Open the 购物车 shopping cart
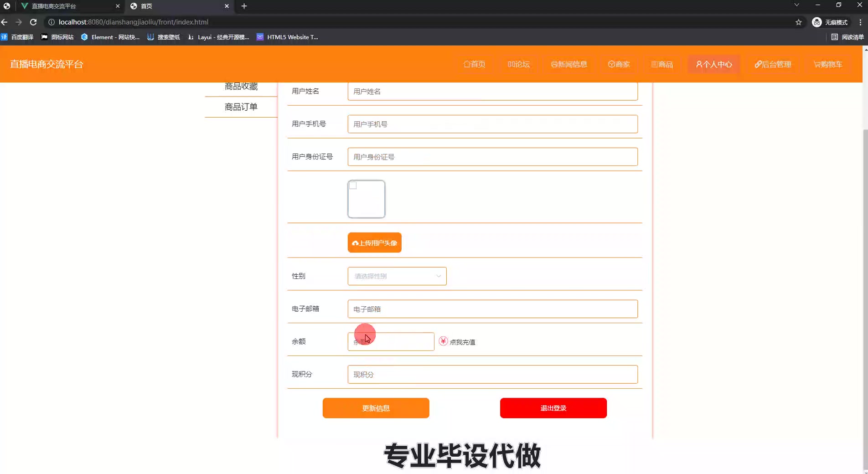The width and height of the screenshot is (868, 474). (828, 64)
